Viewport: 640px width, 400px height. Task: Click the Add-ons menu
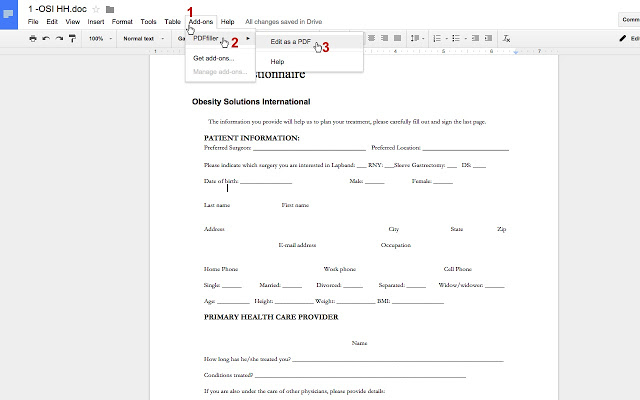(200, 22)
